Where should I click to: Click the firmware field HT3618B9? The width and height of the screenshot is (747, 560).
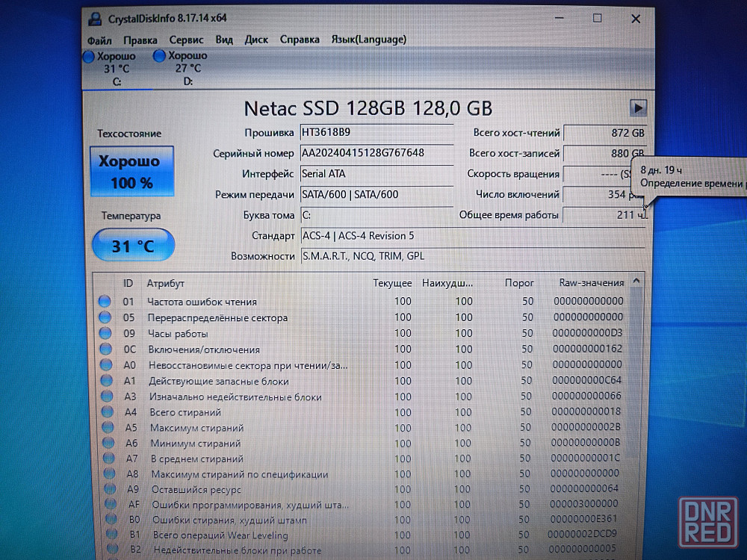(x=376, y=132)
